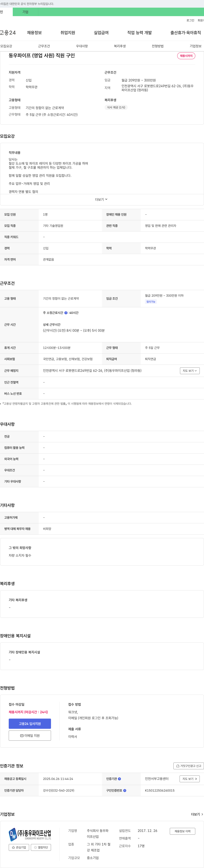The height and width of the screenshot is (868, 204).
Task: Click the founding date 2017. 12. 26
Action: pyautogui.click(x=147, y=831)
